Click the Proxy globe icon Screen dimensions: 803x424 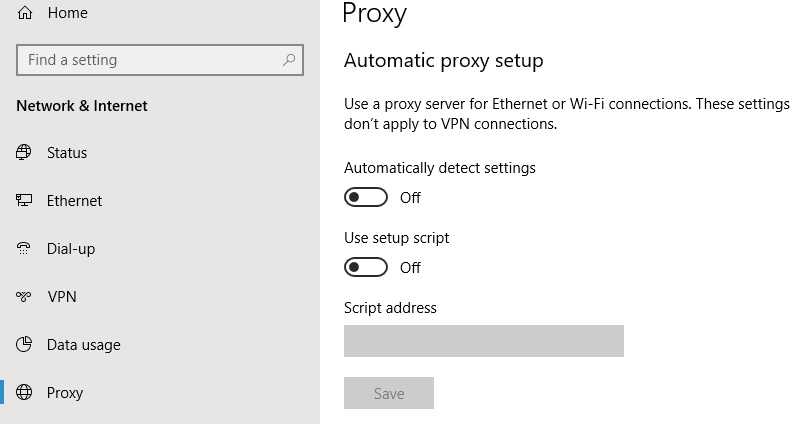point(24,392)
